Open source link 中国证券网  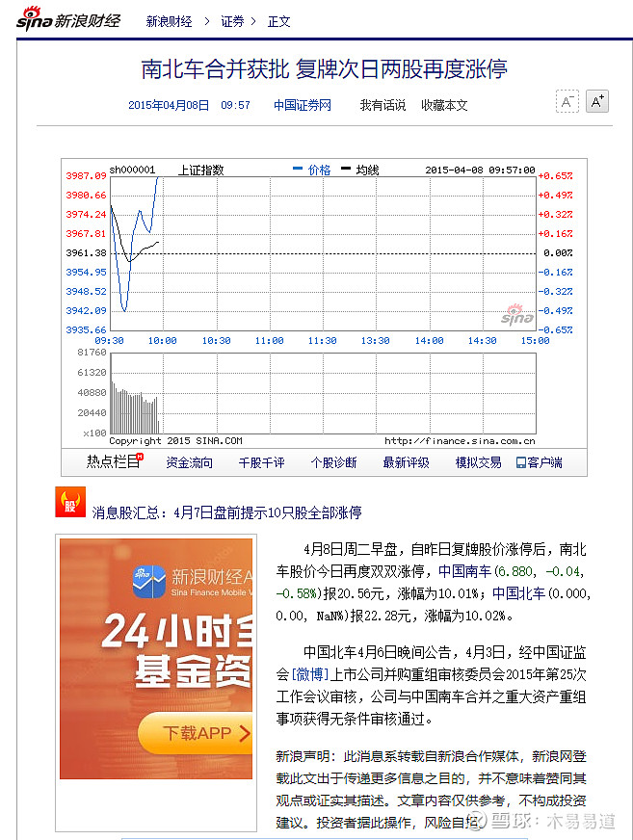pos(303,105)
